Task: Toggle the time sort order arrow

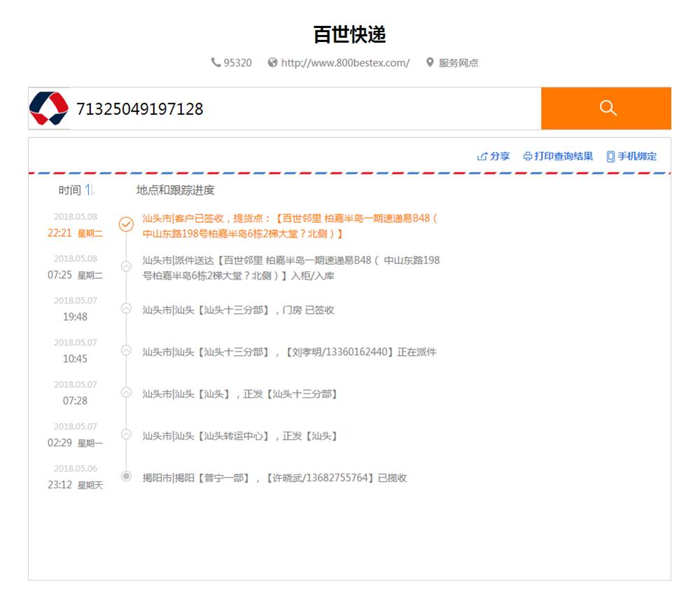Action: pyautogui.click(x=90, y=190)
